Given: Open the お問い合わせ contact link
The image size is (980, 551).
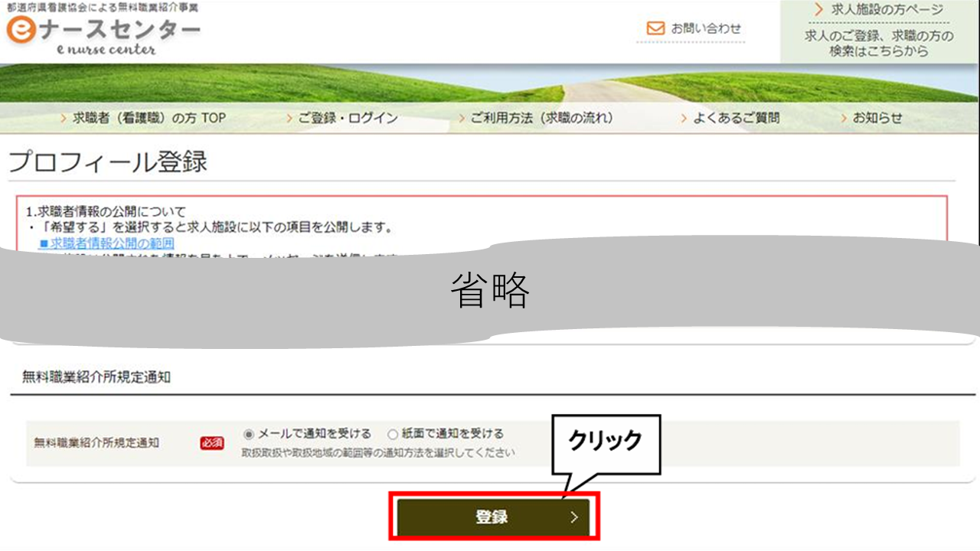Looking at the screenshot, I should pos(706,28).
